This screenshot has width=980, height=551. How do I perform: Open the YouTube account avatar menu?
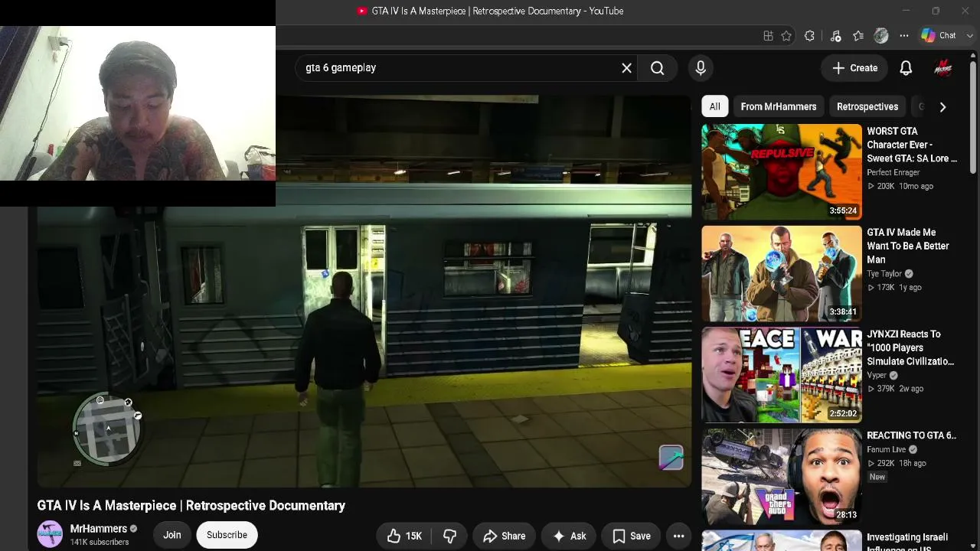(943, 68)
